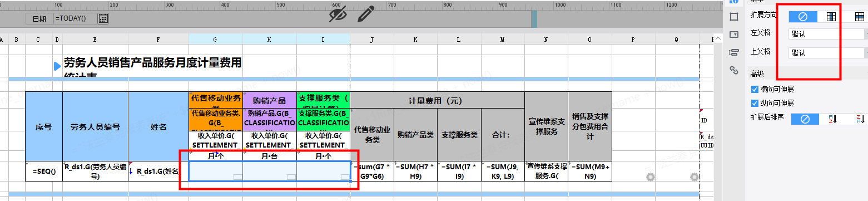The width and height of the screenshot is (868, 201).
Task: Select column N header
Action: pyautogui.click(x=546, y=40)
